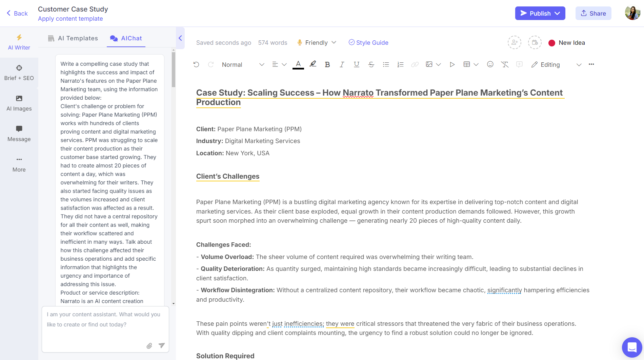Screen dimensions: 644x360
Task: Open the Brief + SEO sidebar panel
Action: pos(19,73)
